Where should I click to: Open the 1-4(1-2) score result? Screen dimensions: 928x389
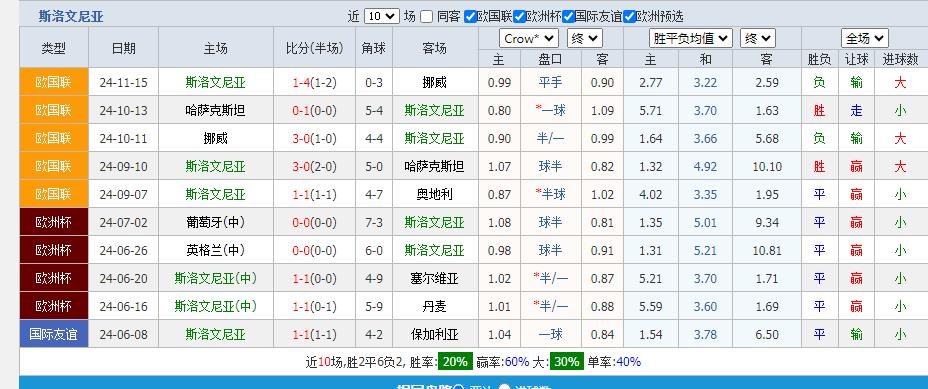tap(314, 82)
